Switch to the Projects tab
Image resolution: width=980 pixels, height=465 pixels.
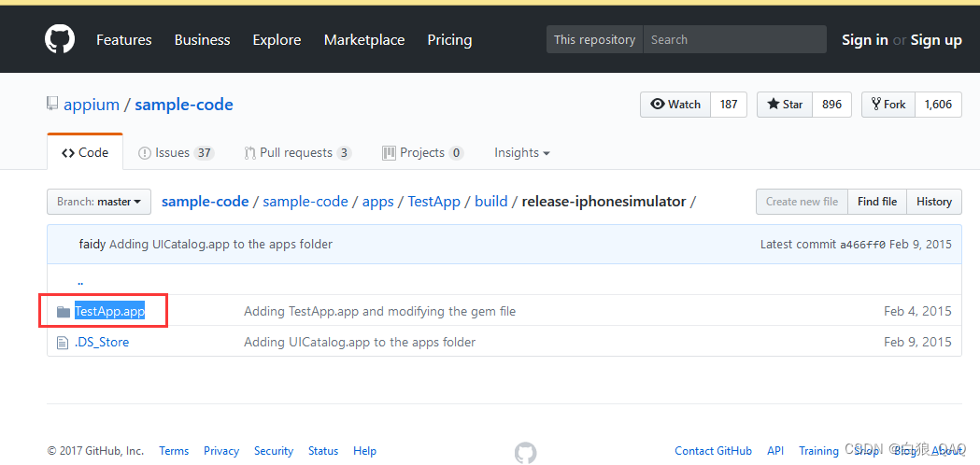tap(422, 152)
